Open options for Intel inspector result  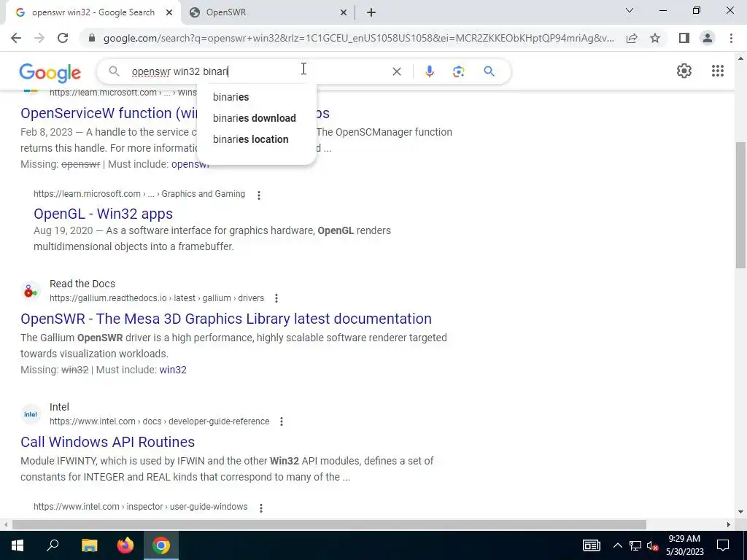(x=261, y=507)
